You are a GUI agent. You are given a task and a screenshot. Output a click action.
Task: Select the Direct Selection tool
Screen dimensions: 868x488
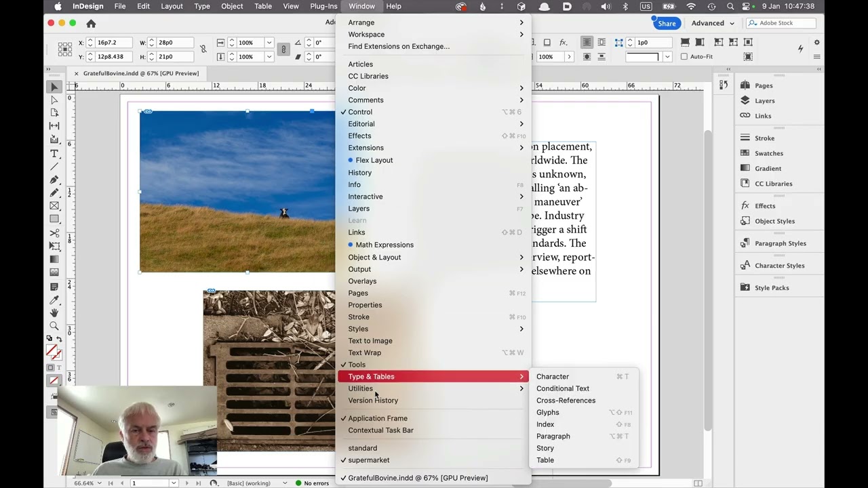point(54,100)
